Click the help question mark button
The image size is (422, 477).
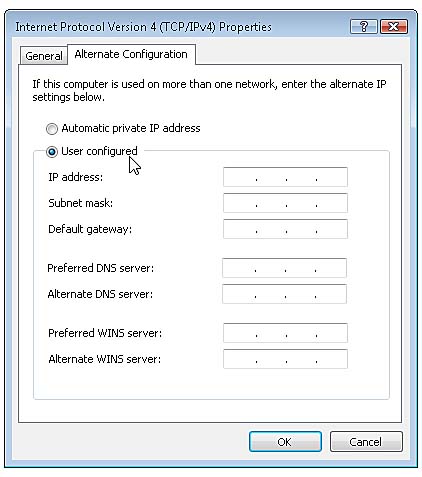[x=364, y=26]
